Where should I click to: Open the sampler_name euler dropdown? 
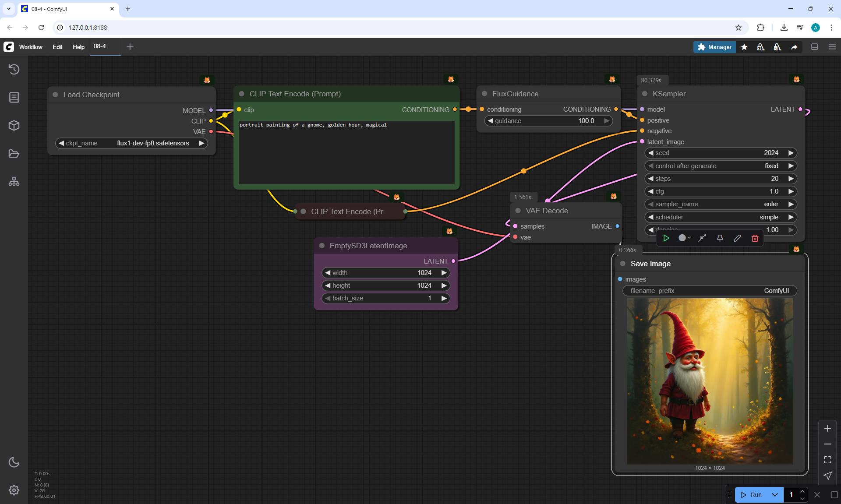pos(720,204)
